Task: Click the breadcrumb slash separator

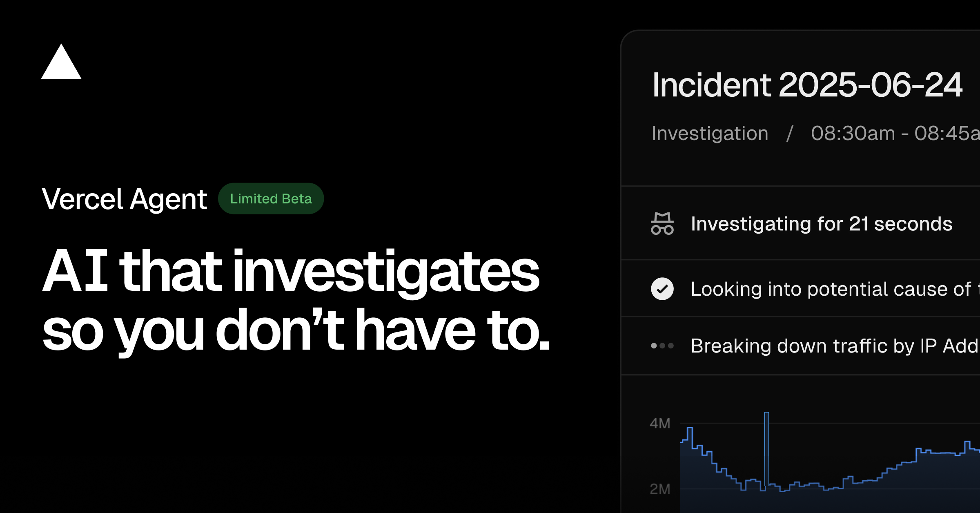Action: (790, 134)
